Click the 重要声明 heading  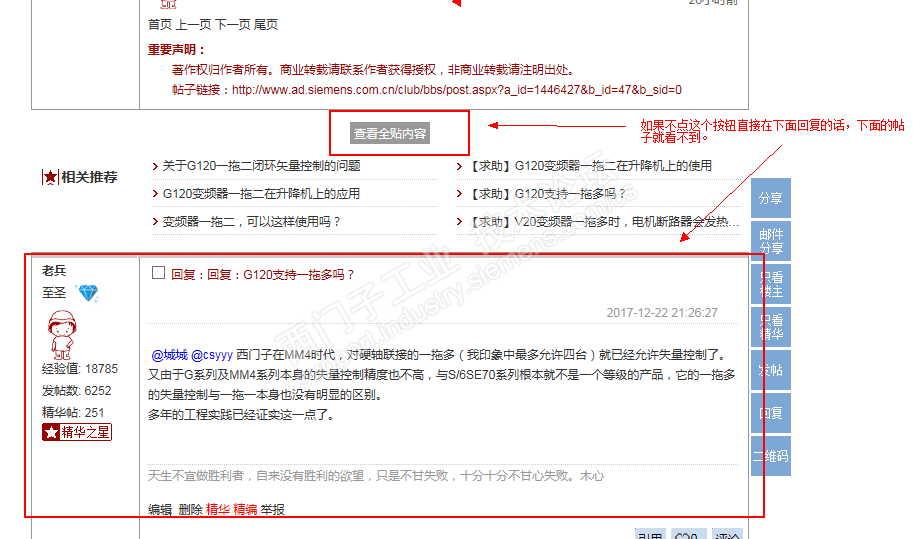point(176,50)
